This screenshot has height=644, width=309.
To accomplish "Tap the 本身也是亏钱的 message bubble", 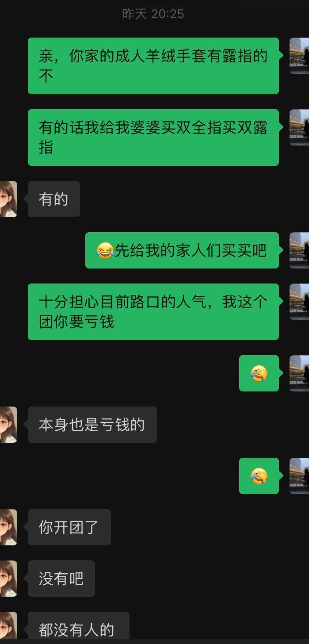I will (x=92, y=425).
